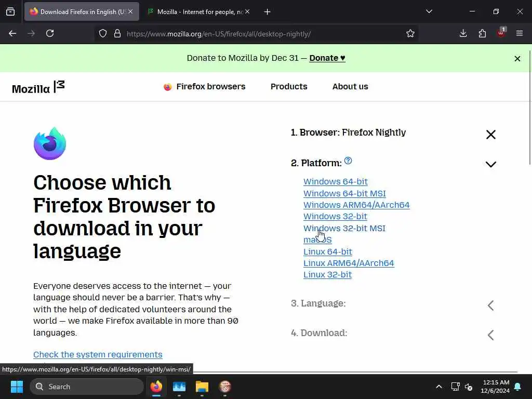Clear the Firefox Nightly browser selection

click(490, 135)
